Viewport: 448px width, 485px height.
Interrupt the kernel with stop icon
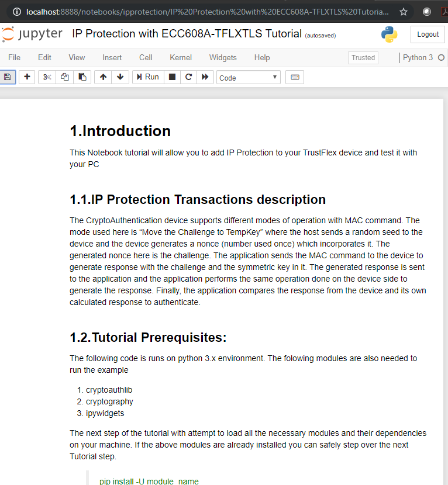pos(172,77)
